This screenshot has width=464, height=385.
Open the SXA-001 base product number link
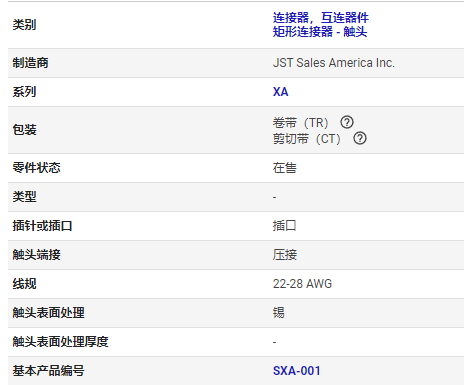click(297, 371)
